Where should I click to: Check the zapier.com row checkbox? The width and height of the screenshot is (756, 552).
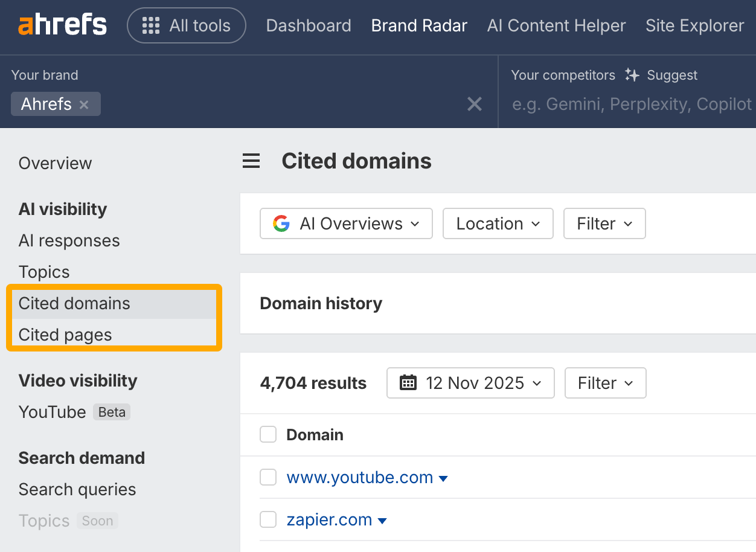coord(268,519)
